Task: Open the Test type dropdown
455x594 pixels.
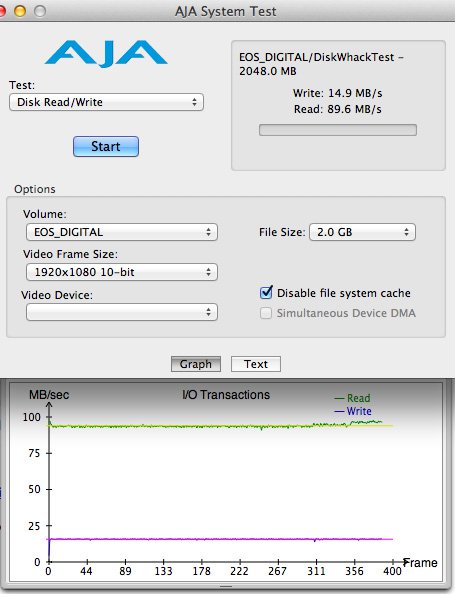Action: click(106, 102)
